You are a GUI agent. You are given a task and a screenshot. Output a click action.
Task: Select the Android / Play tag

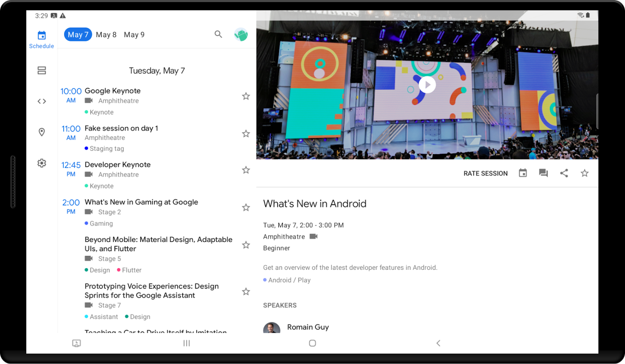click(287, 280)
